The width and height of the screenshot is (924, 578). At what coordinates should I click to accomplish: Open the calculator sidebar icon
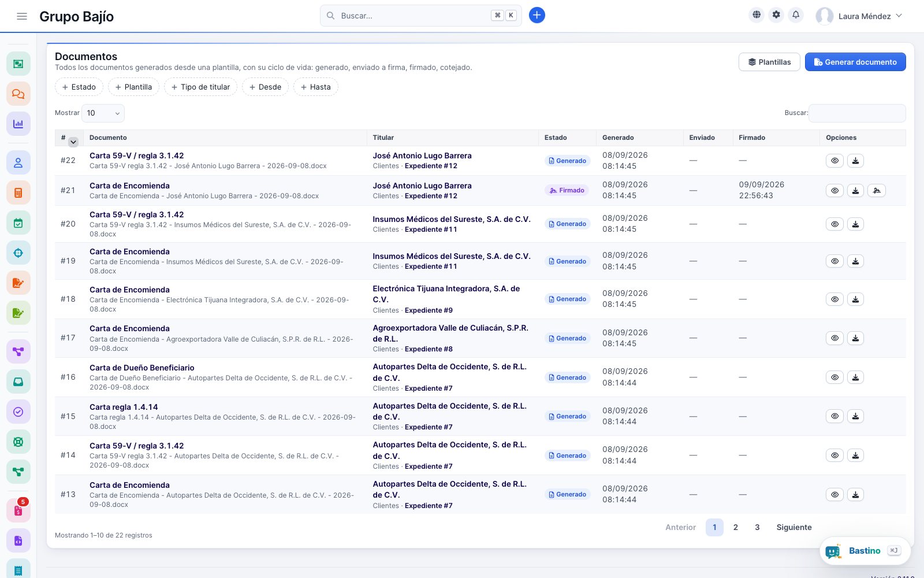coord(18,192)
